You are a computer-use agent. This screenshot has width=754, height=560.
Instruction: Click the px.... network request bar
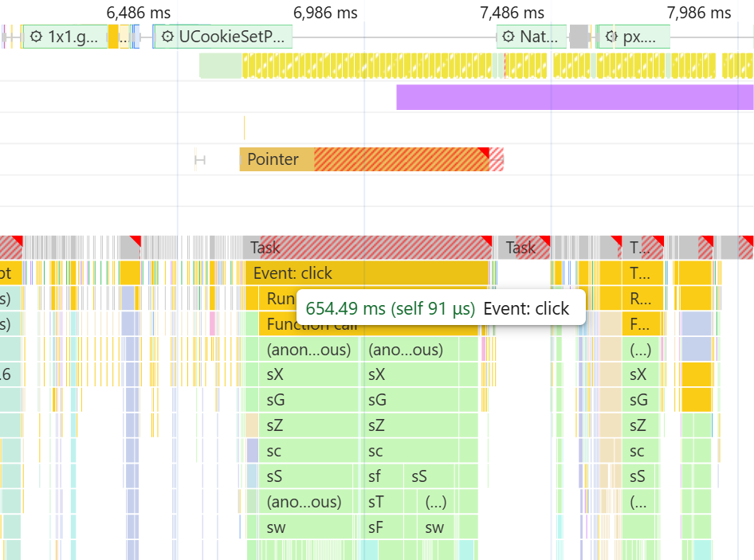point(633,37)
